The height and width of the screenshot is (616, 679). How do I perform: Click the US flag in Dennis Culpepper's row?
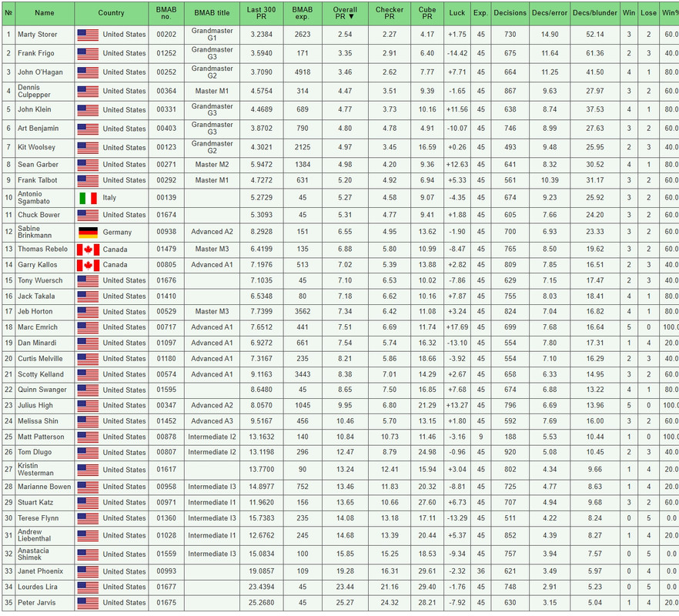tap(88, 92)
